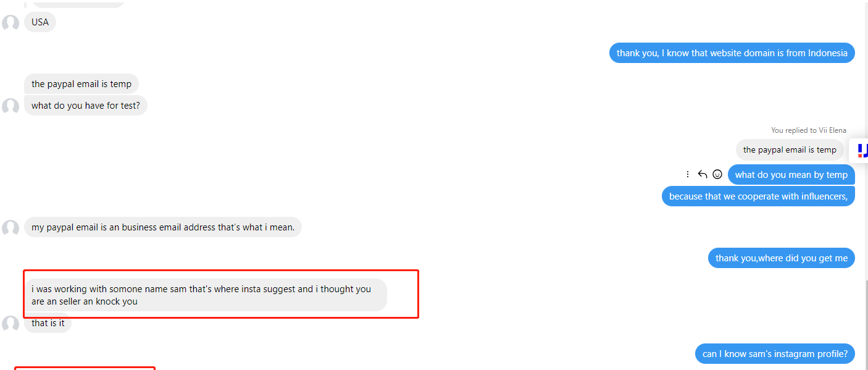
Task: Select the "USA" message bubble
Action: pos(40,22)
